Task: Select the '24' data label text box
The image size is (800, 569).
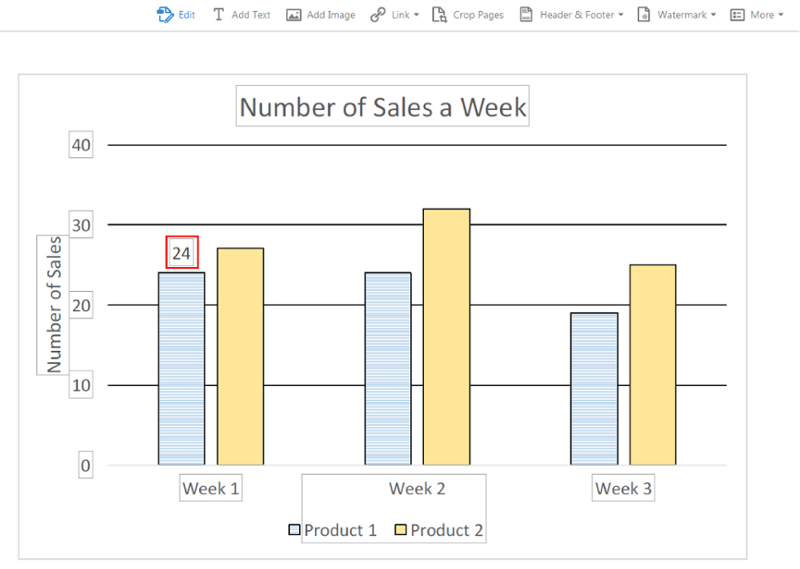Action: (x=182, y=253)
